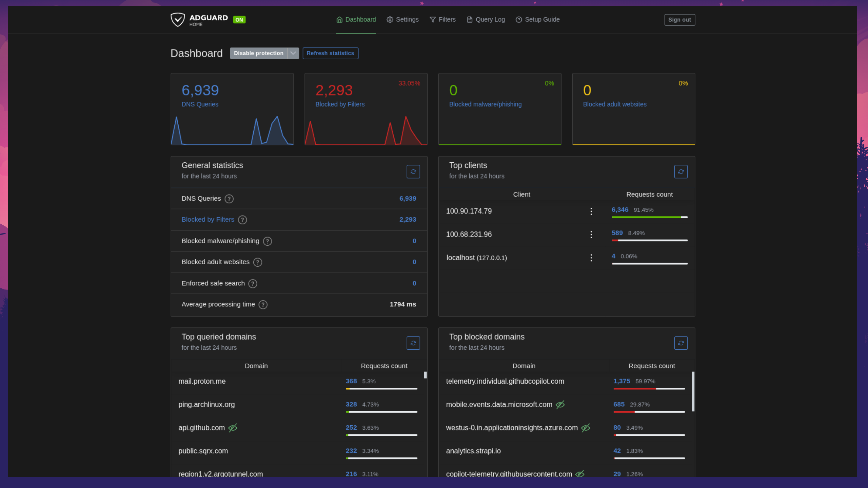
Task: Select the 100.90.174.79 client row text
Action: [469, 211]
